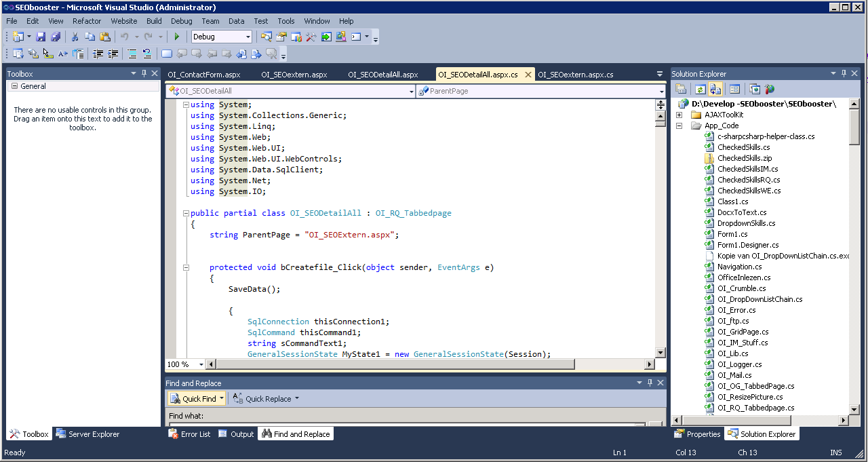Toggle auto-hide pin on Find and Replace

pos(650,383)
